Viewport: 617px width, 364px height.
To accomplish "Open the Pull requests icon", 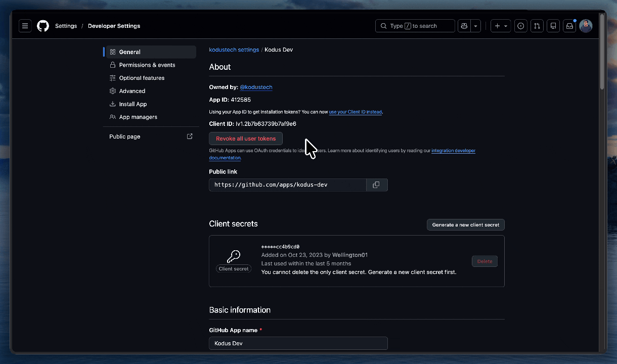I will pos(537,26).
